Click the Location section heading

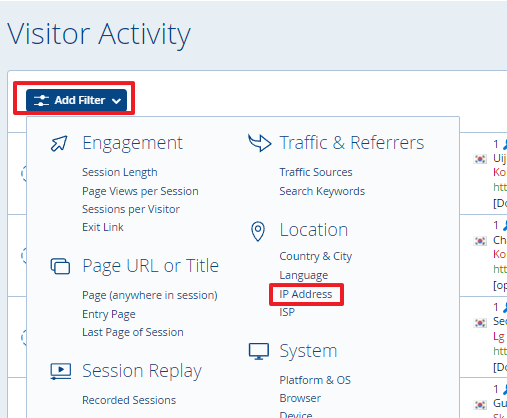(314, 230)
